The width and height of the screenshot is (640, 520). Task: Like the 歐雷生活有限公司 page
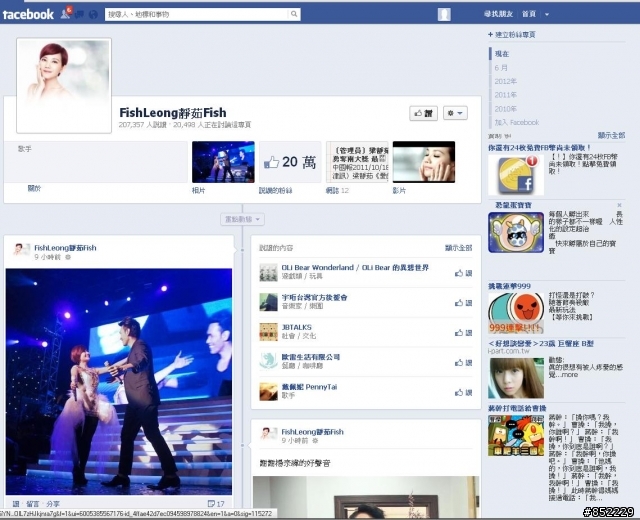[x=464, y=362]
